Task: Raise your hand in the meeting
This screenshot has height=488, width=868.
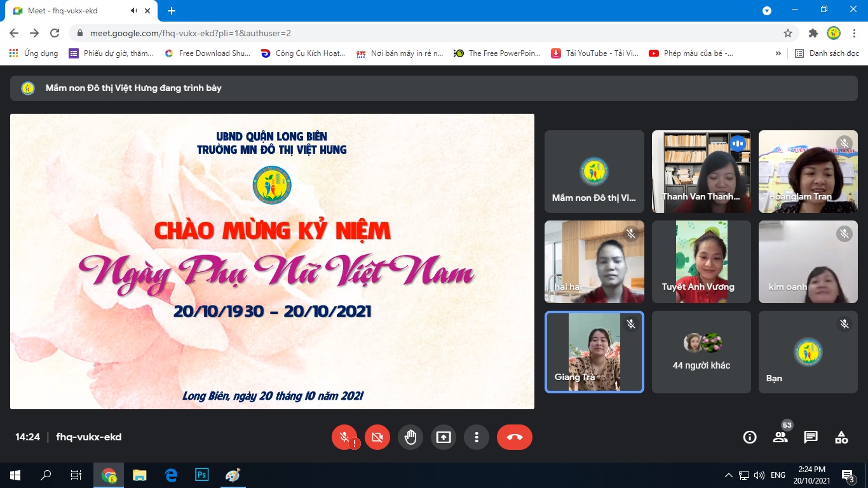Action: [410, 437]
